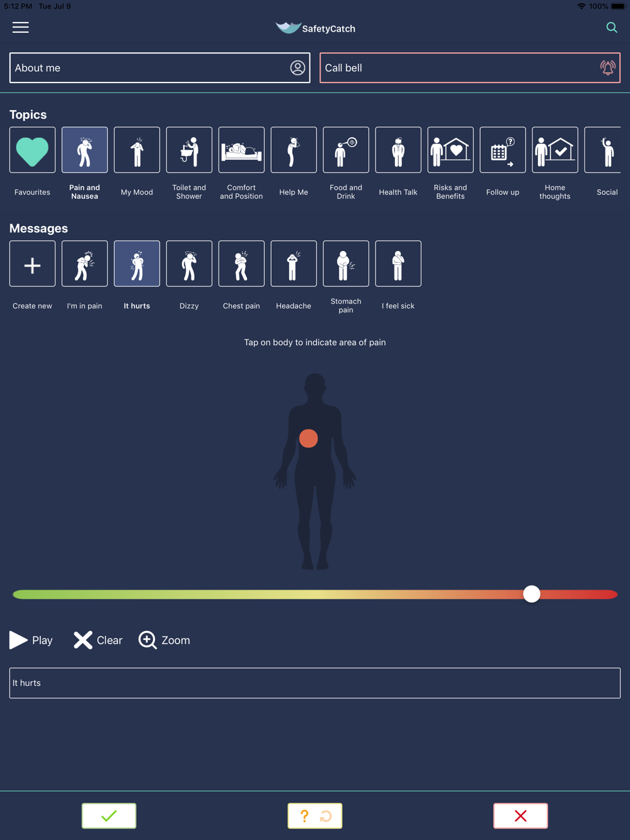Tap the battery status indicator
This screenshot has width=630, height=840.
617,6
